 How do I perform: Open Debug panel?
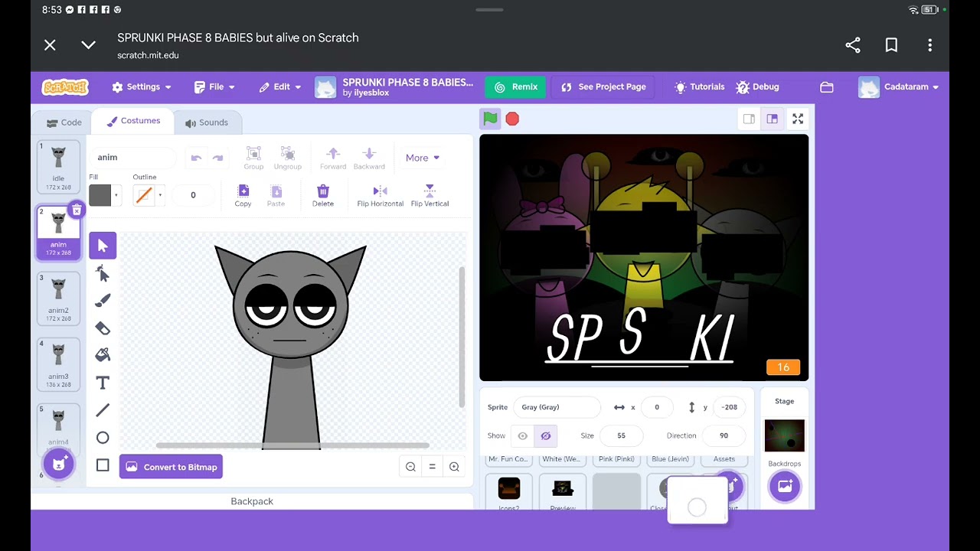[x=758, y=87]
